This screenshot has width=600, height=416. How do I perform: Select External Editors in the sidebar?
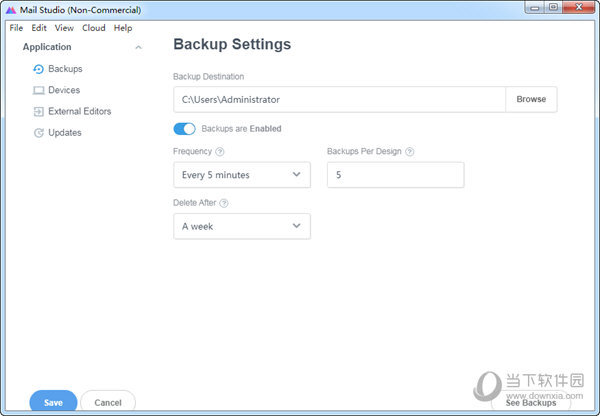pyautogui.click(x=80, y=111)
